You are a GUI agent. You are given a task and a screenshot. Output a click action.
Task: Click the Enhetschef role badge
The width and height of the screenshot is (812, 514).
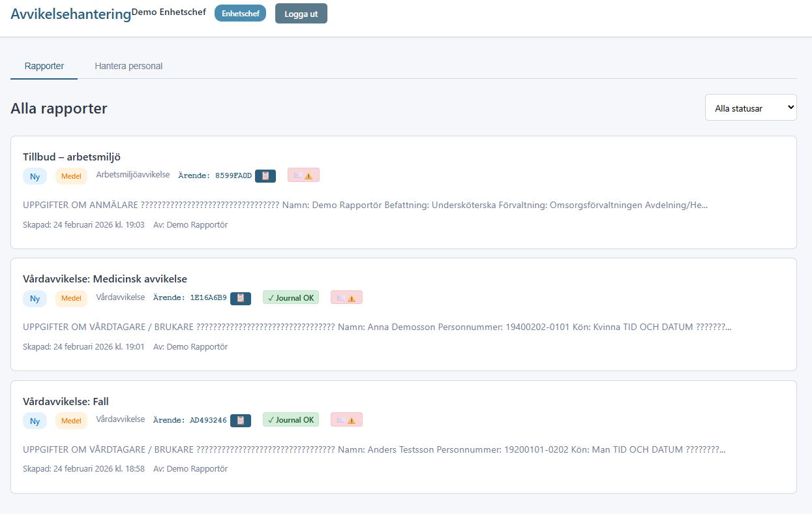[240, 14]
